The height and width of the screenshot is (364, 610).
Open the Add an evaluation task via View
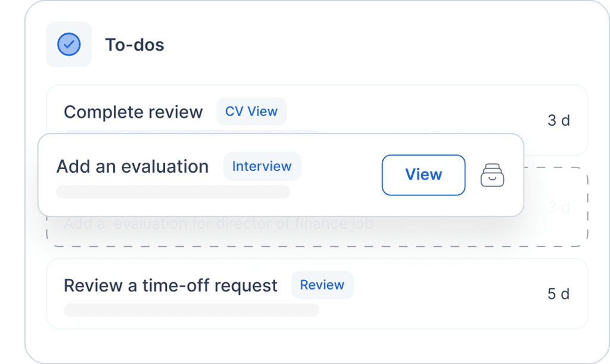(x=424, y=175)
